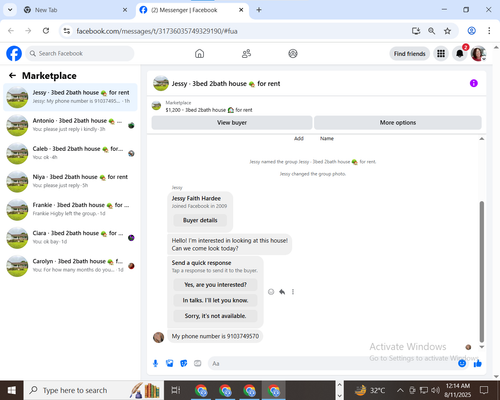Image resolution: width=500 pixels, height=400 pixels.
Task: Open the Friends icon in top navigation
Action: [246, 53]
